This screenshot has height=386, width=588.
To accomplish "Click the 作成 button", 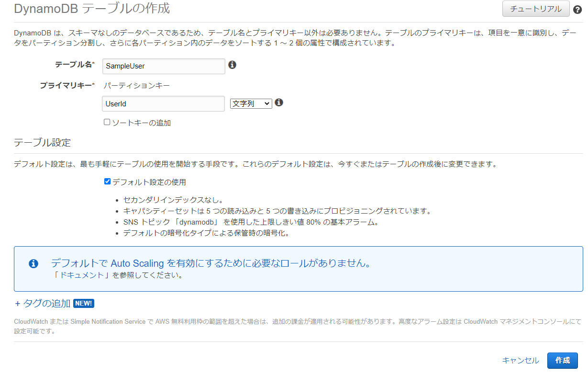I will pyautogui.click(x=562, y=361).
